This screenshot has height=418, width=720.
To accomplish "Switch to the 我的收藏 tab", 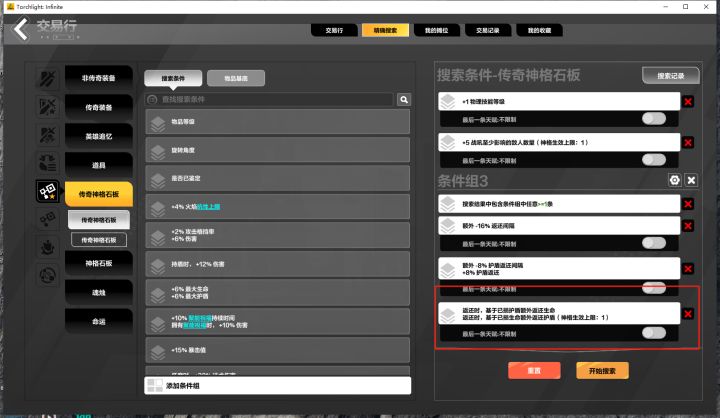I will coord(539,30).
